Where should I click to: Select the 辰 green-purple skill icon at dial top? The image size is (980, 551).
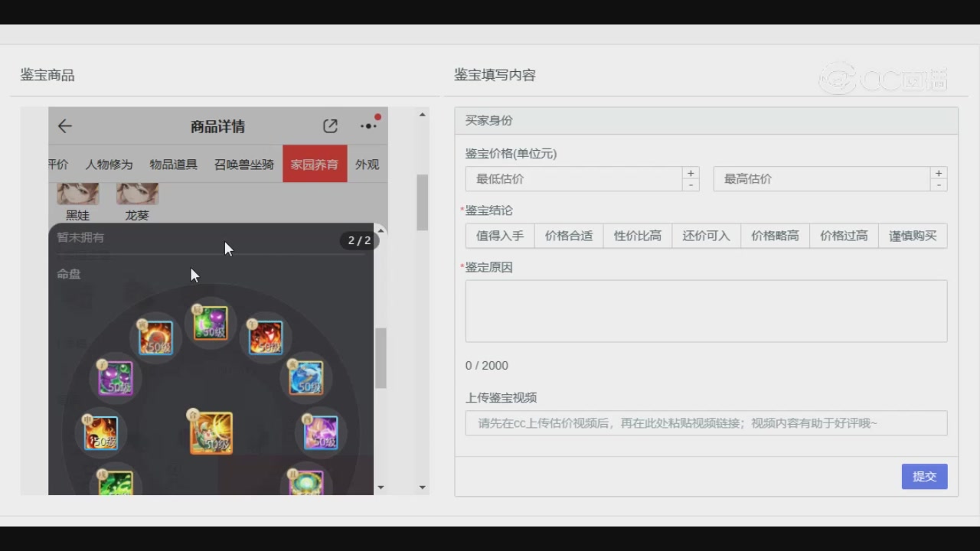(x=210, y=323)
